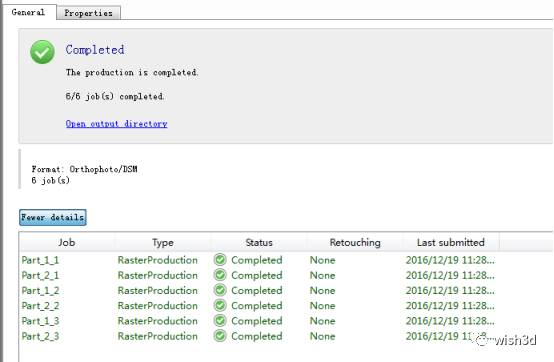The image size is (554, 362).
Task: Open output directory link
Action: pyautogui.click(x=116, y=124)
